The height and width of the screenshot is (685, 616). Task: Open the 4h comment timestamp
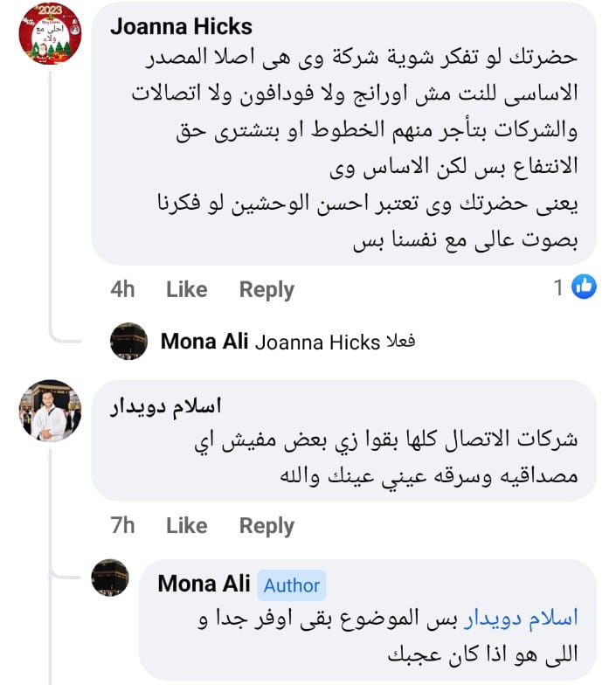click(123, 289)
